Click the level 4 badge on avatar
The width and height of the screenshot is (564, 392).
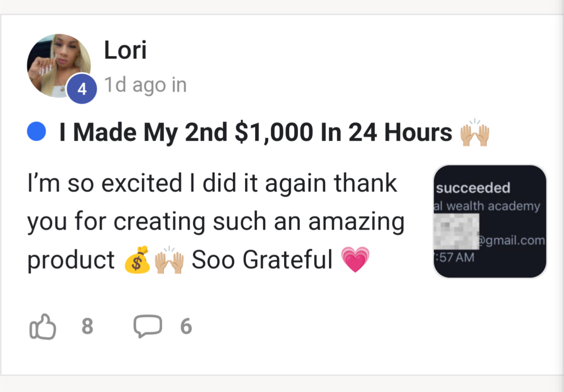click(82, 89)
